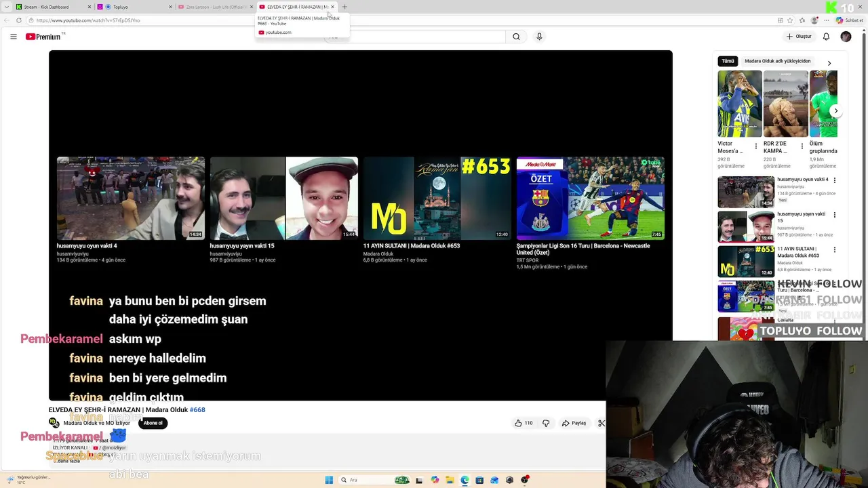Click the #668 hashtag link
The height and width of the screenshot is (488, 868).
pos(197,410)
